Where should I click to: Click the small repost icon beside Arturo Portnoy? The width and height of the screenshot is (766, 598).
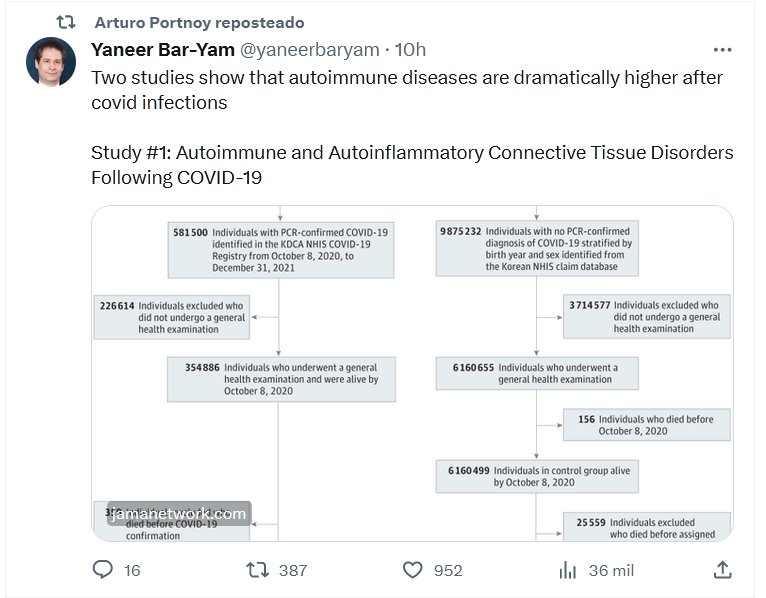point(66,22)
